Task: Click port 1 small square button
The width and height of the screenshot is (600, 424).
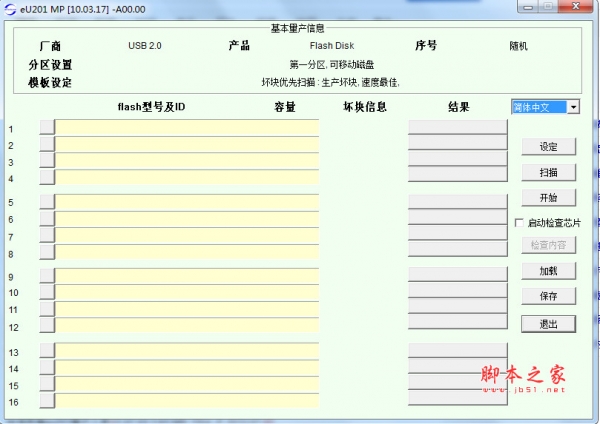Action: pos(47,127)
